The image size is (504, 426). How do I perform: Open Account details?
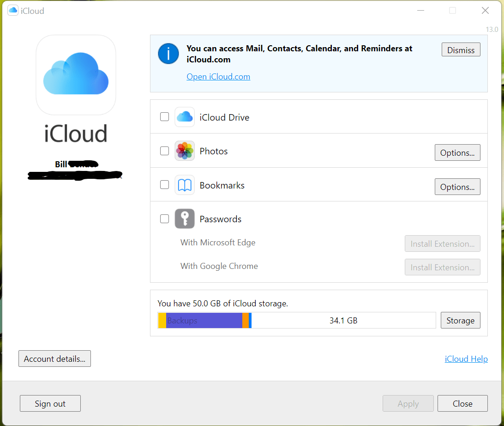point(54,359)
